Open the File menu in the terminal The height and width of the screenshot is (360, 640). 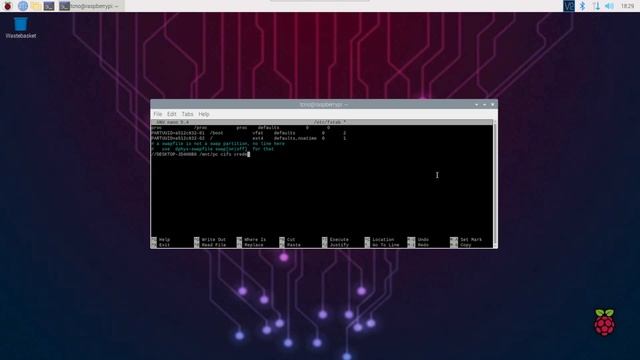pyautogui.click(x=158, y=114)
